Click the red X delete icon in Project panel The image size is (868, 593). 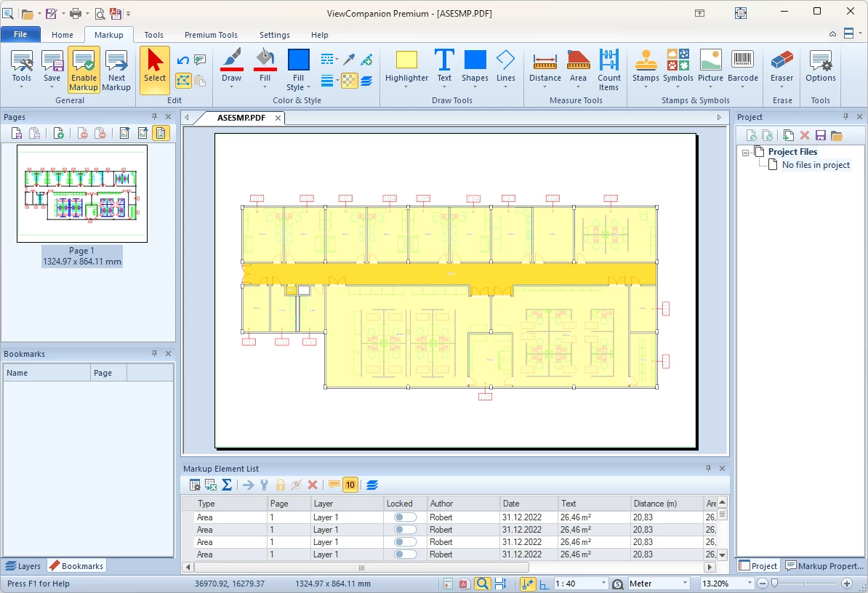click(x=805, y=135)
